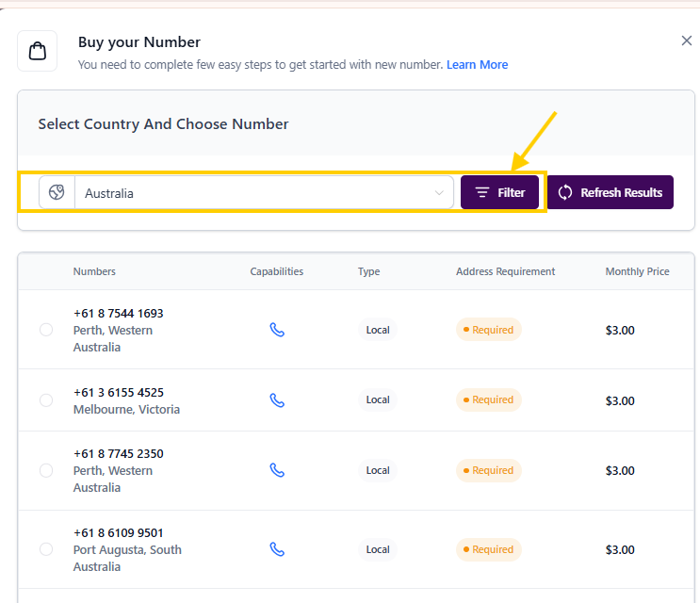Click the globe icon beside country field
Image resolution: width=700 pixels, height=603 pixels.
click(57, 192)
